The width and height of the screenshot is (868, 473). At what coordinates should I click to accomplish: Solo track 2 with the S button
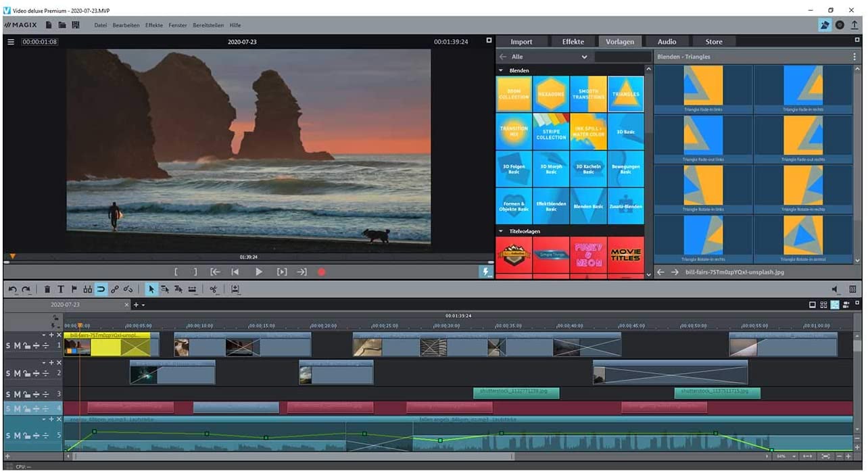point(8,373)
